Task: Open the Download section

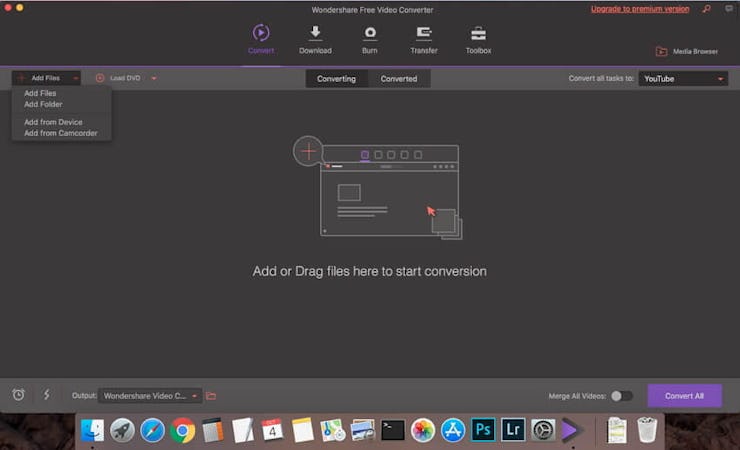Action: point(315,39)
